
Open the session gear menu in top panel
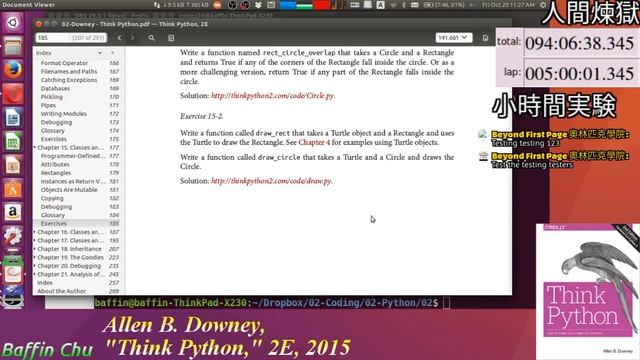(543, 5)
